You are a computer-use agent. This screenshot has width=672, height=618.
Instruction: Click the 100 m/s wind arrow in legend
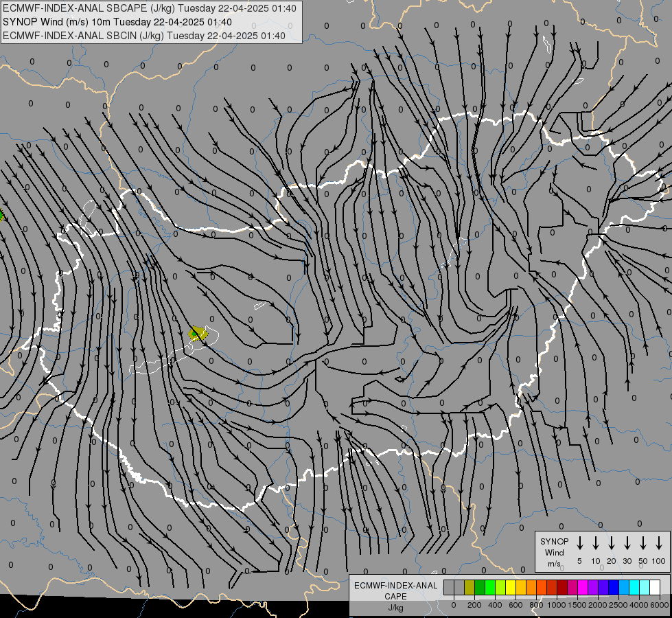(659, 543)
